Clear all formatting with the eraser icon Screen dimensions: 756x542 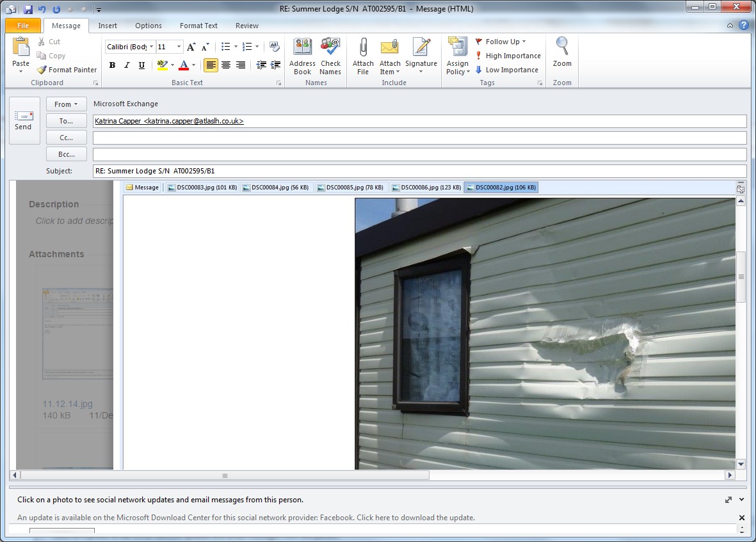275,47
